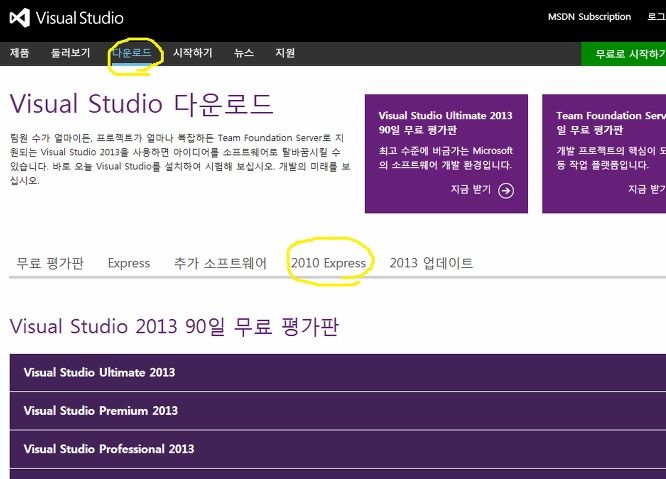Open the 제품 menu
666x479 pixels.
[20, 53]
